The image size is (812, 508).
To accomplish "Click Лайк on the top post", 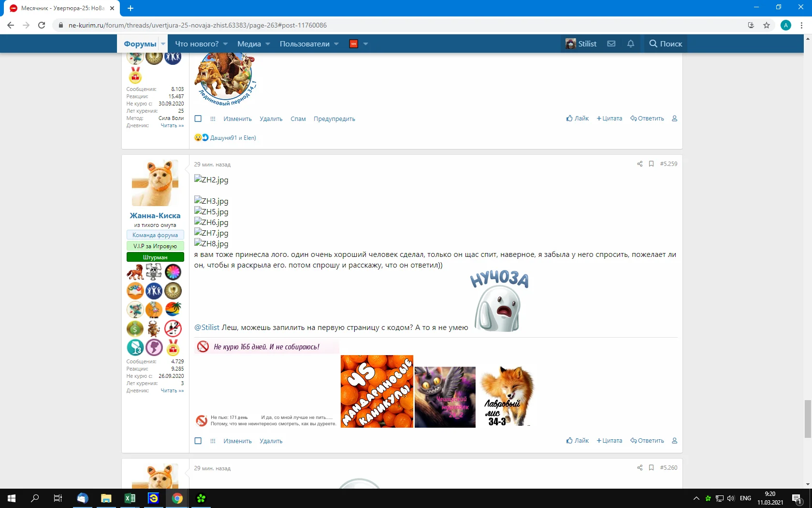I will click(578, 119).
